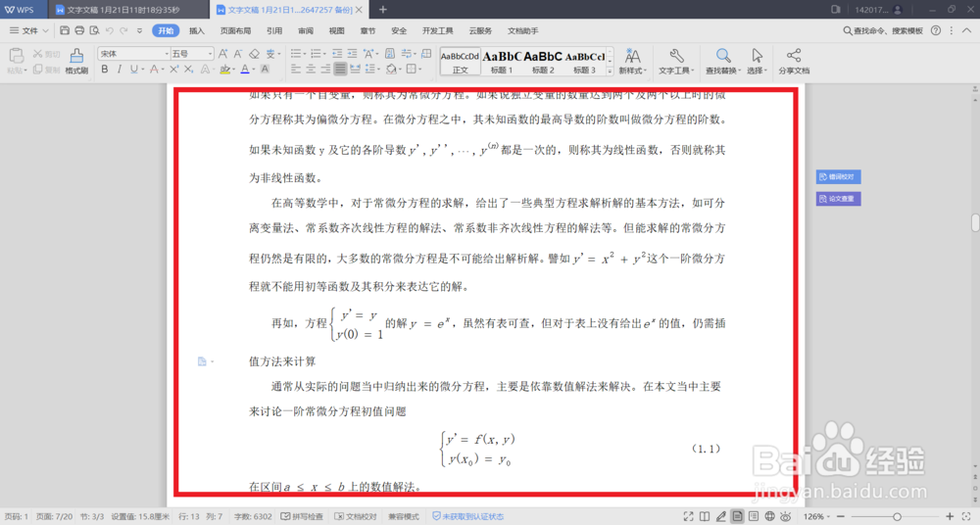Adjust the zoom slider handle

tap(897, 516)
